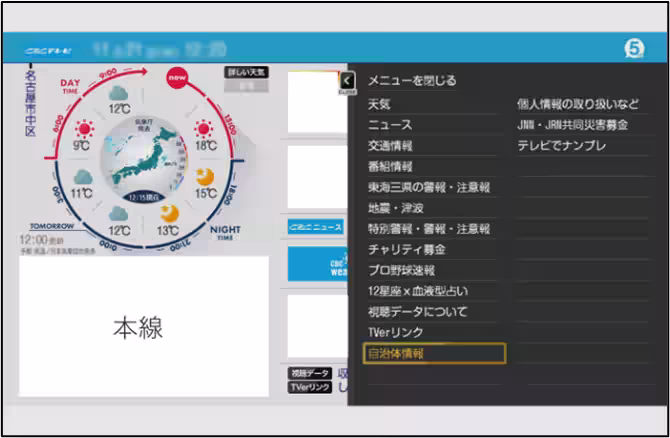Screen dimensions: 670x438
Task: Click the second white news thumbnail
Action: [317, 177]
